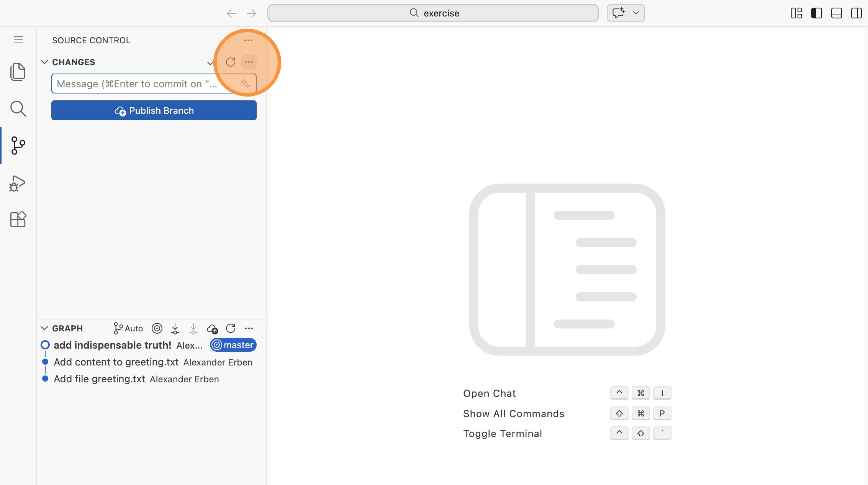
Task: Click the Graph go-to-current-item target icon
Action: click(157, 328)
